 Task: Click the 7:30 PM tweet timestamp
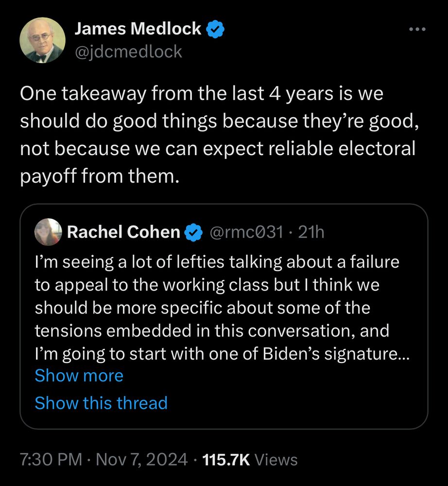click(51, 460)
